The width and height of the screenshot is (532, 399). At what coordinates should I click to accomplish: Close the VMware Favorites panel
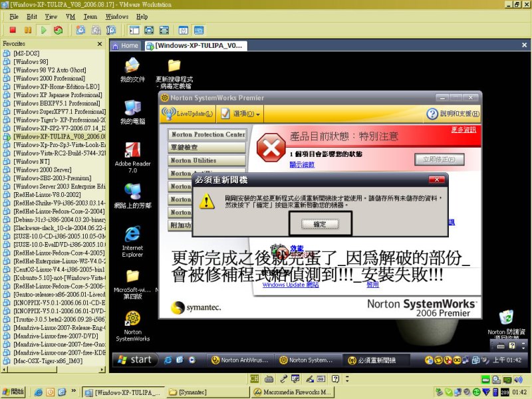(99, 44)
